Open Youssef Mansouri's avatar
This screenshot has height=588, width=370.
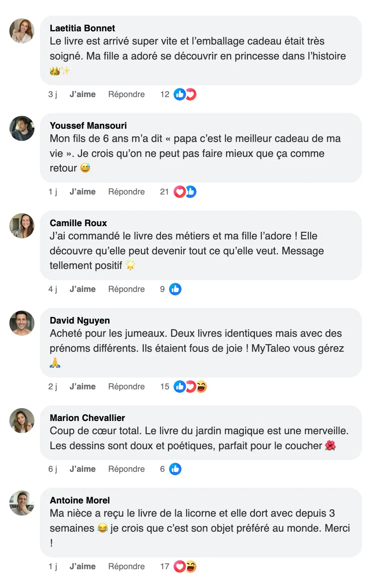22,128
